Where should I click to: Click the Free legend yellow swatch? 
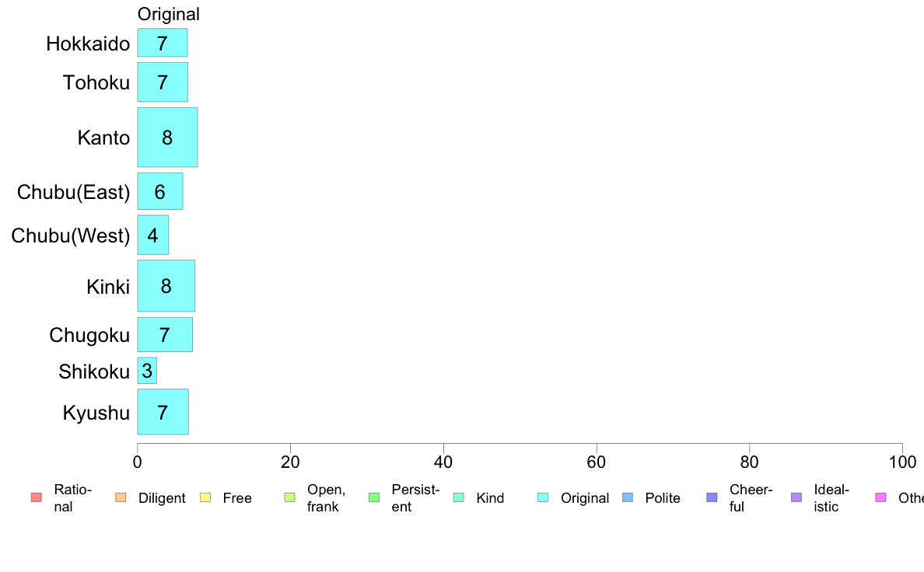tap(205, 497)
